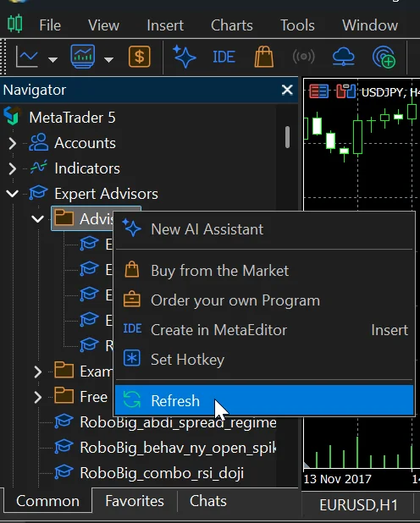Open the View menu
Image resolution: width=420 pixels, height=523 pixels.
[103, 25]
